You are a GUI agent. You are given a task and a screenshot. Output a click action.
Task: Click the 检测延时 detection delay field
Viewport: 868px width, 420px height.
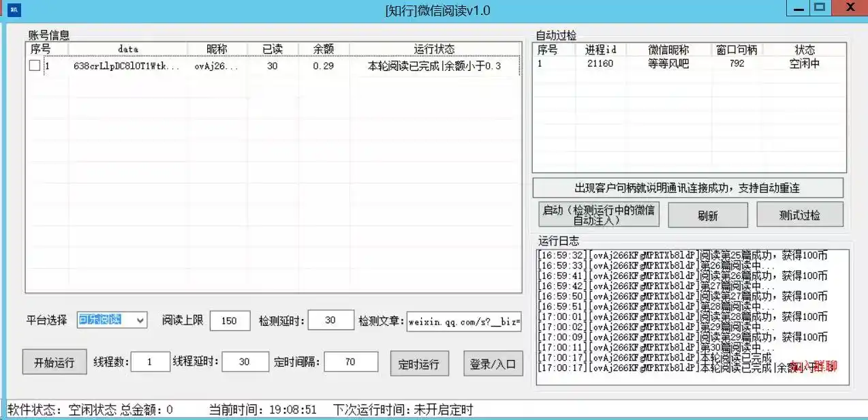330,320
